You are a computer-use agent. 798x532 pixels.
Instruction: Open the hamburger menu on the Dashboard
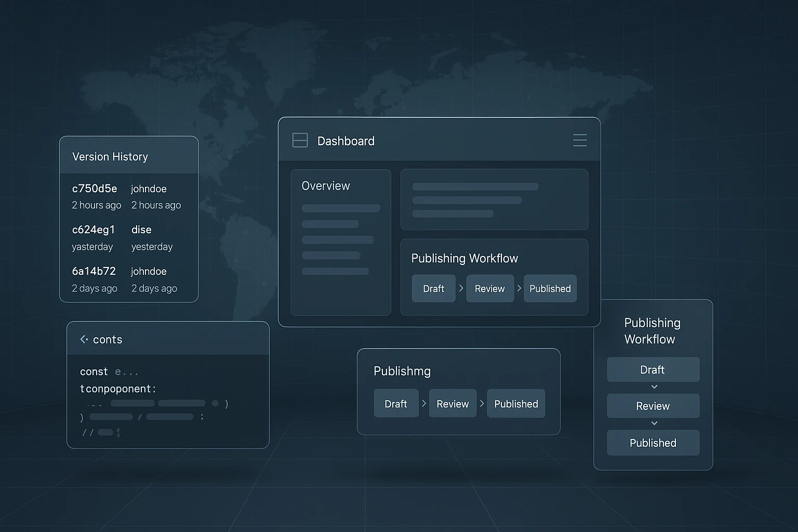580,140
